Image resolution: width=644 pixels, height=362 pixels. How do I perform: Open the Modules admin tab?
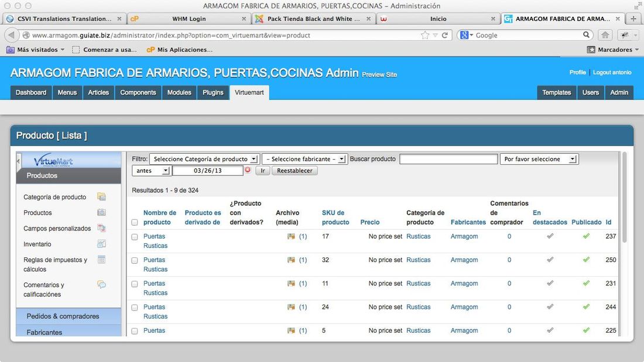pyautogui.click(x=179, y=92)
